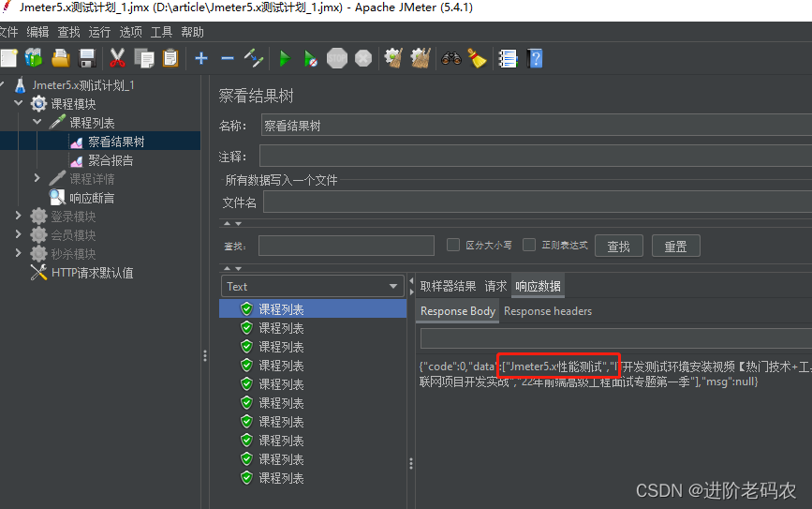Clear all results with double broom icon

[421, 58]
